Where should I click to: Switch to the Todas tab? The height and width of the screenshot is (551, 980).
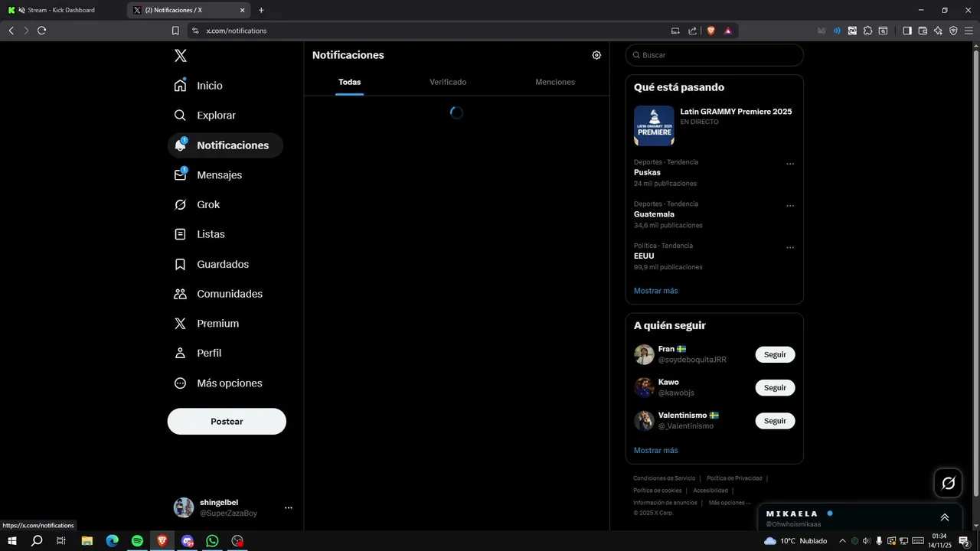[349, 82]
